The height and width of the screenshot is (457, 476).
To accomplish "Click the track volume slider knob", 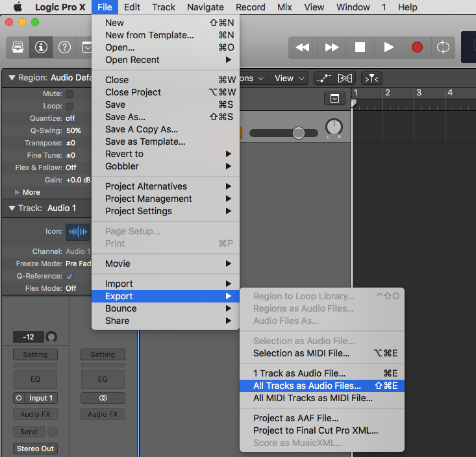I will [x=298, y=133].
